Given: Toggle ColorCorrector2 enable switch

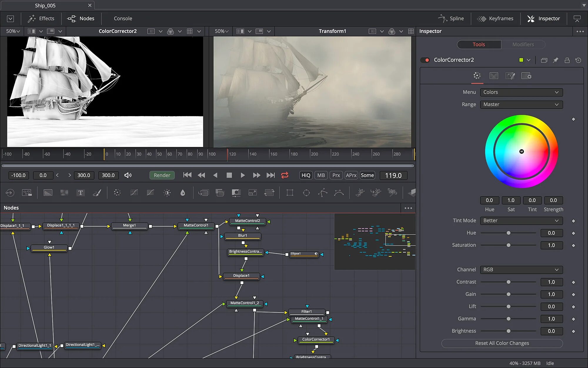Looking at the screenshot, I should (425, 60).
